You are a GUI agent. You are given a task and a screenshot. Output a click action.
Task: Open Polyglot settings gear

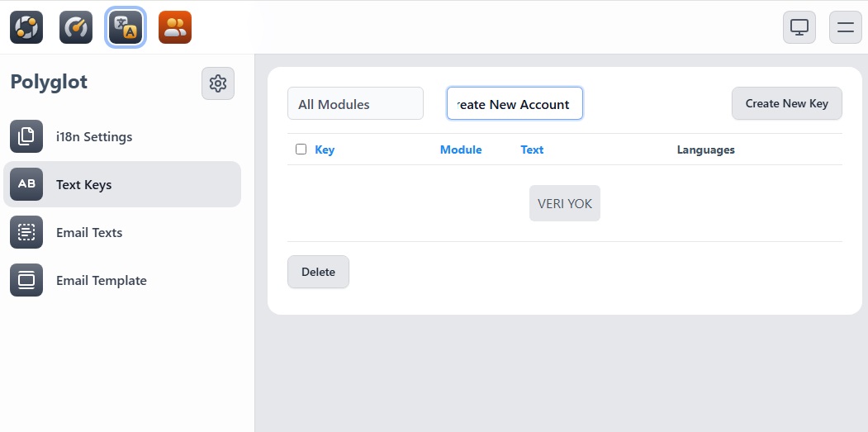(218, 83)
